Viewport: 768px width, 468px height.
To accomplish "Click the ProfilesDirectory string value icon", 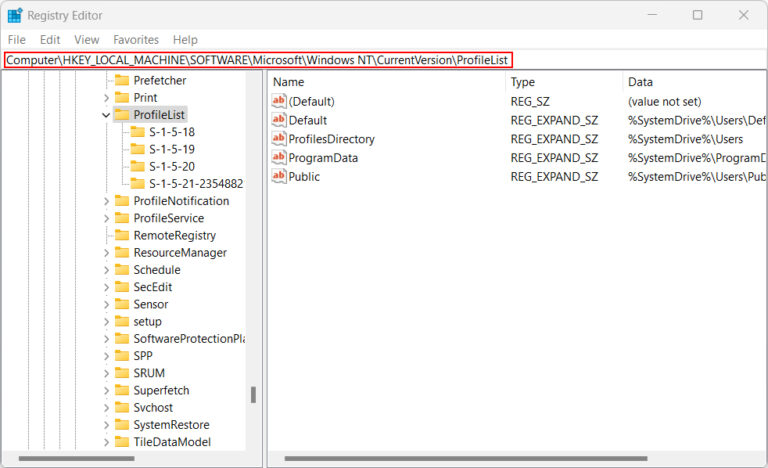I will point(279,139).
